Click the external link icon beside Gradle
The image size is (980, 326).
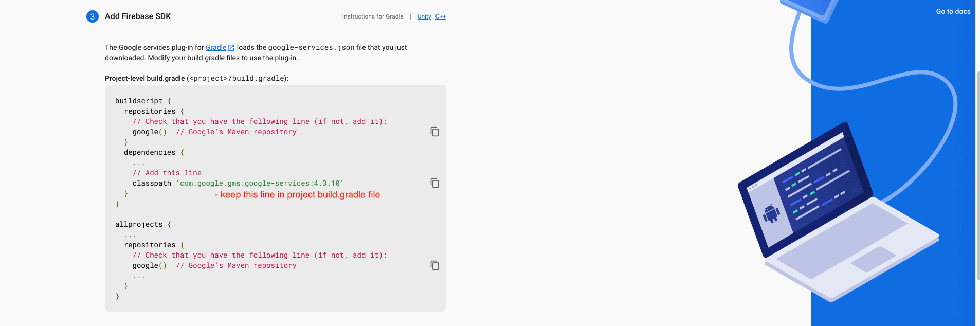click(231, 48)
